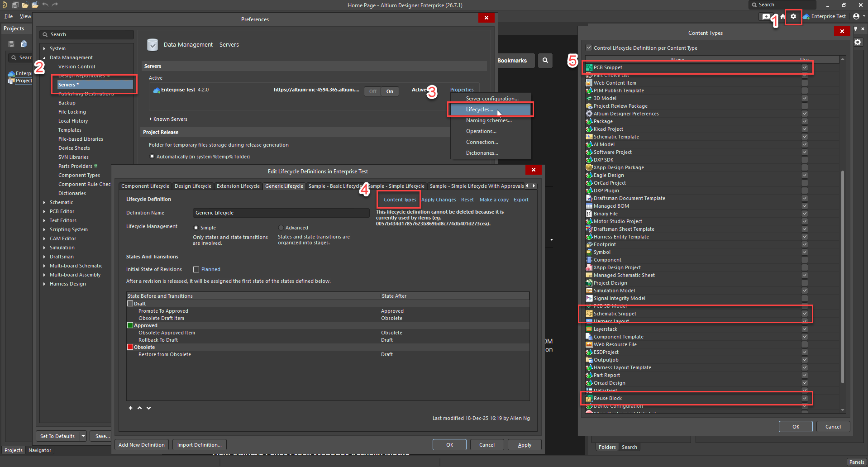The height and width of the screenshot is (467, 868).
Task: Open the Set To Defaults dropdown arrow
Action: tap(83, 436)
